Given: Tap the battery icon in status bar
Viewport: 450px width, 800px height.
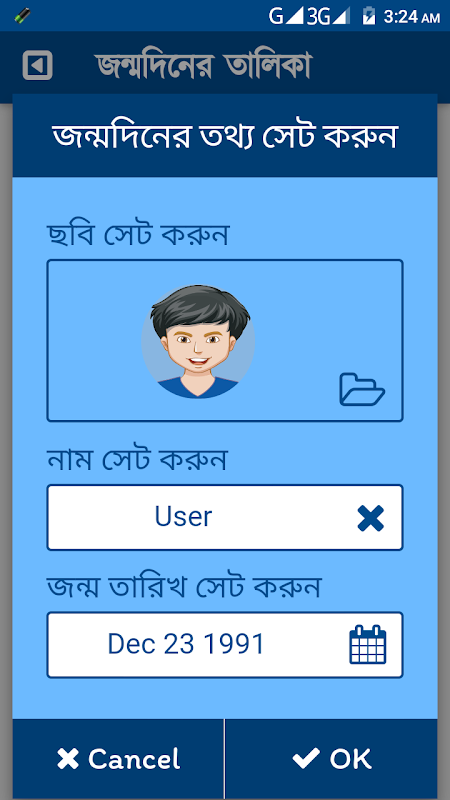Looking at the screenshot, I should coord(368,16).
